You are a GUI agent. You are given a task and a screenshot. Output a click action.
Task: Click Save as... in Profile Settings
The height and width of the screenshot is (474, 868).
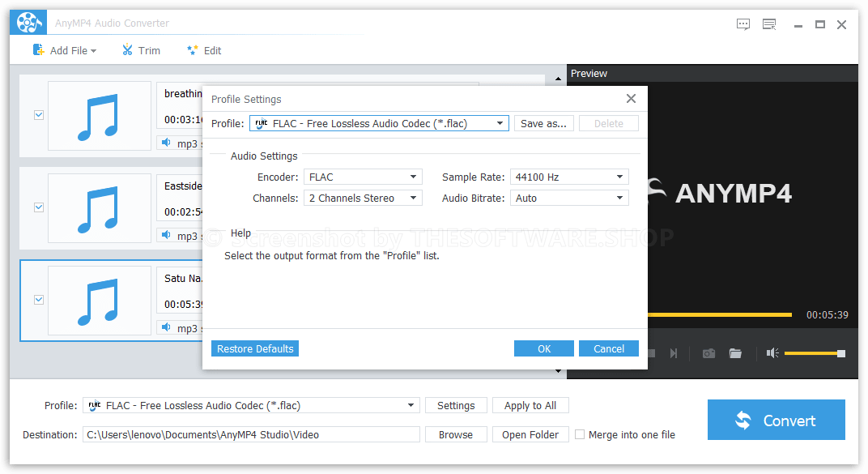point(543,123)
